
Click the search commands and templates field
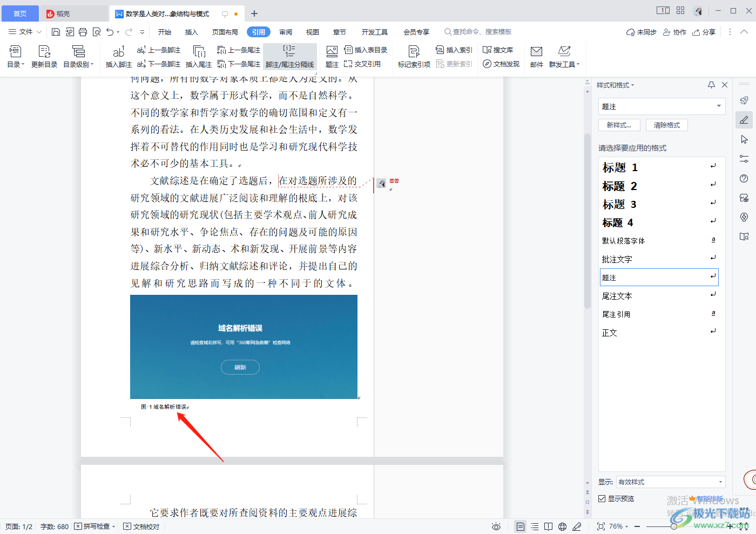click(478, 32)
